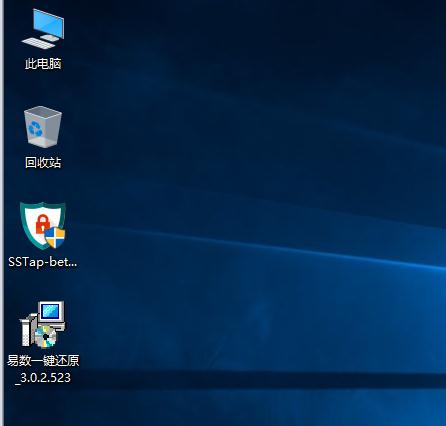Select the 易数一键还原 setup installer icon

point(43,324)
